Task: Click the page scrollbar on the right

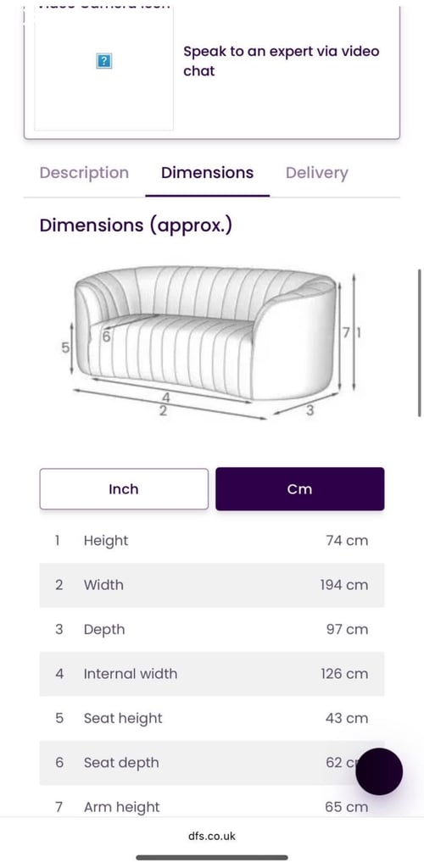Action: point(419,342)
